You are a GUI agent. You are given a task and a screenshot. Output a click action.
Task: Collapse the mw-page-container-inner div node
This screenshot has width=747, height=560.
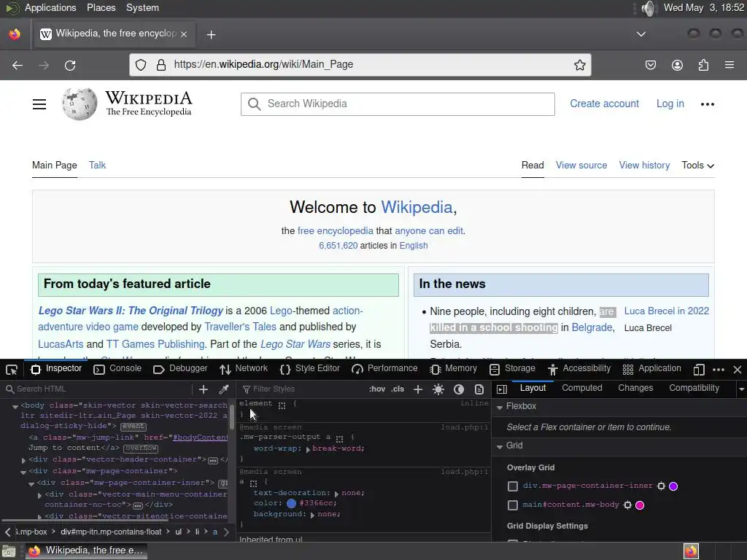(x=31, y=484)
